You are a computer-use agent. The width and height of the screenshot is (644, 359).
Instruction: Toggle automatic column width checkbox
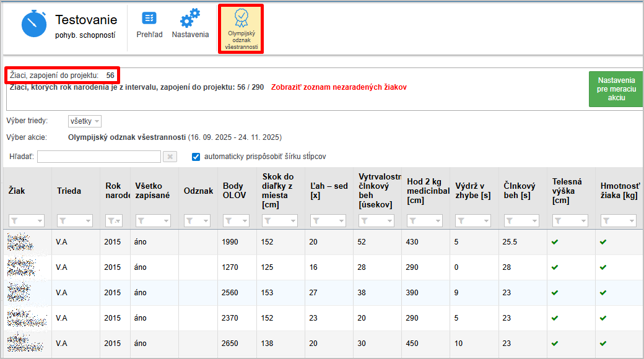click(196, 157)
